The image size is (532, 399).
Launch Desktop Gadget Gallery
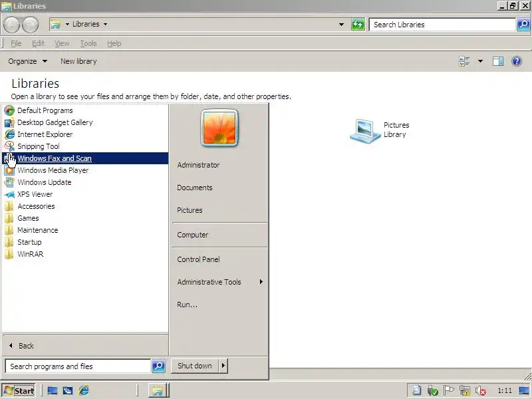(x=85, y=122)
